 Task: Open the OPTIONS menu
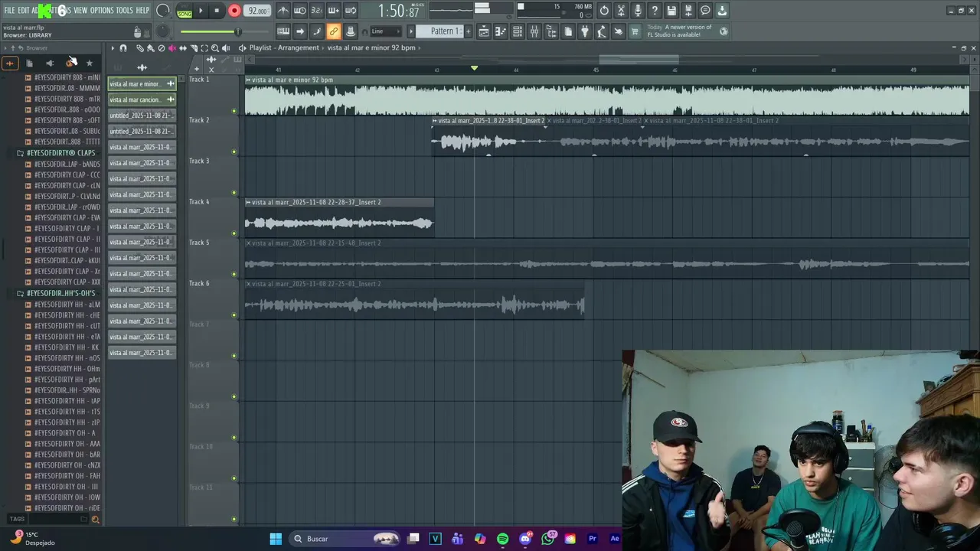(102, 11)
